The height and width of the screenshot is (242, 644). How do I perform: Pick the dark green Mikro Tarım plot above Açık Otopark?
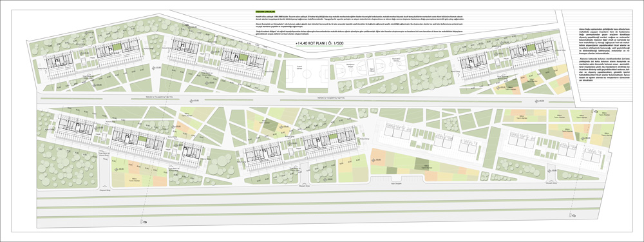(421, 164)
